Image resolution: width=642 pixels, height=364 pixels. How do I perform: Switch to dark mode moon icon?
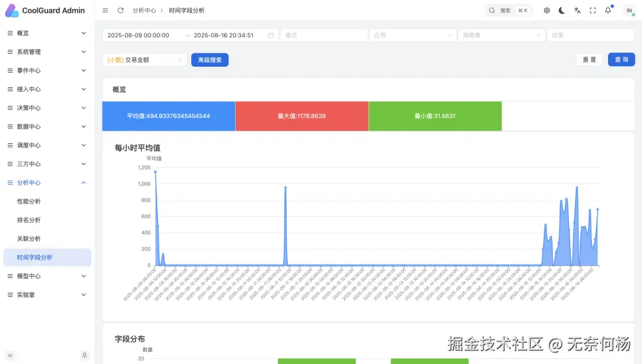(x=562, y=11)
